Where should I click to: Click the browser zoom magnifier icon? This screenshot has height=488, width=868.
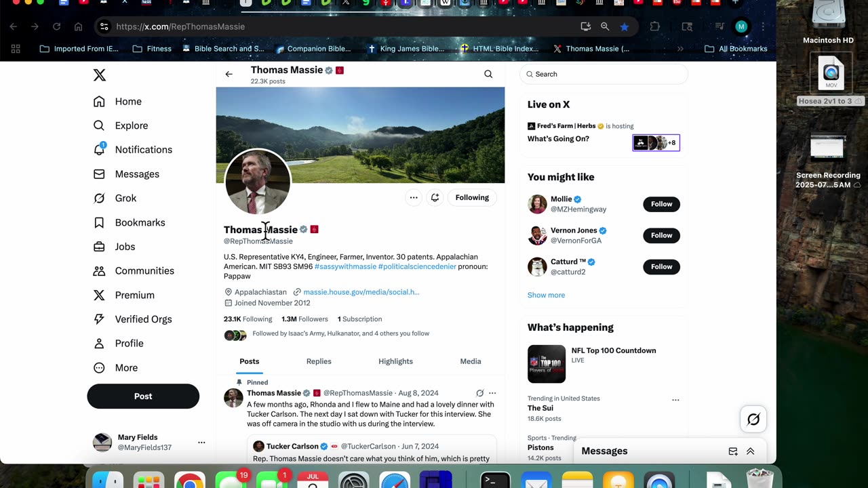click(x=605, y=26)
